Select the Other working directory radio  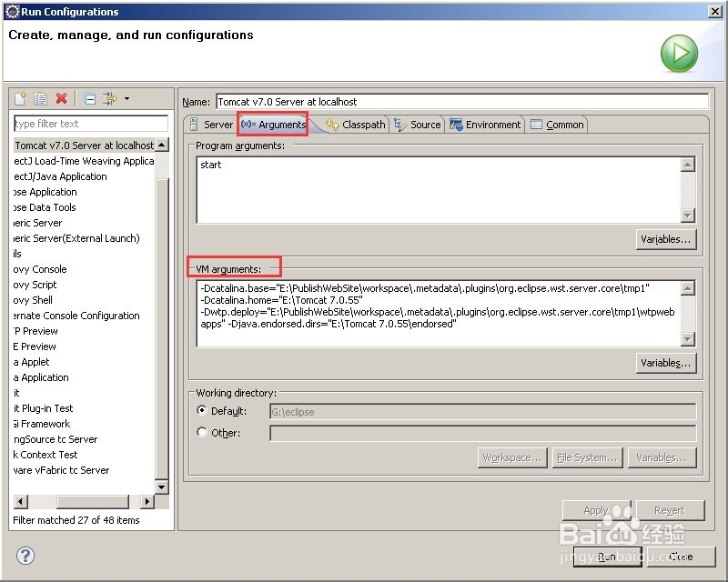202,432
